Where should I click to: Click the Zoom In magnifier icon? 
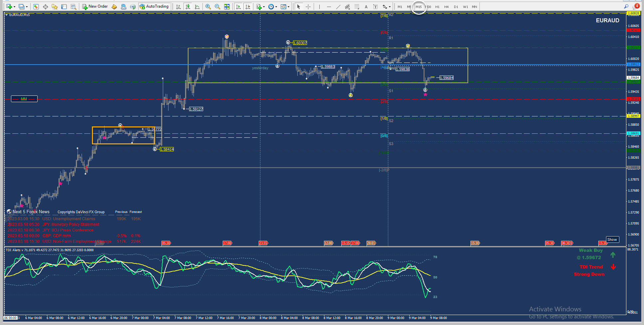coord(208,7)
